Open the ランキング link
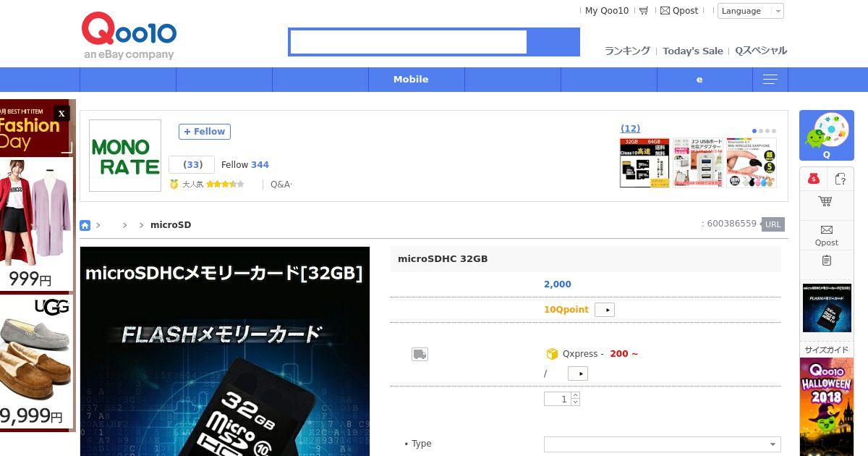This screenshot has width=868, height=456. click(x=627, y=51)
